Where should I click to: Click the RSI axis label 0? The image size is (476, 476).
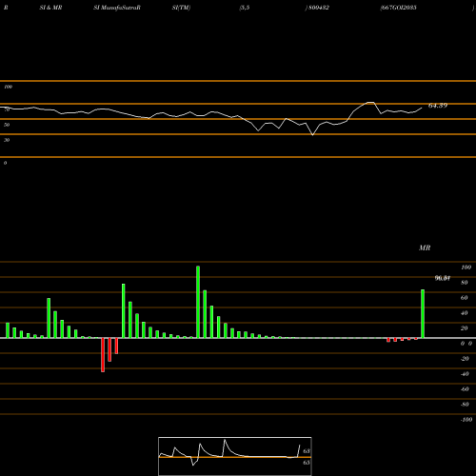pos(5,163)
